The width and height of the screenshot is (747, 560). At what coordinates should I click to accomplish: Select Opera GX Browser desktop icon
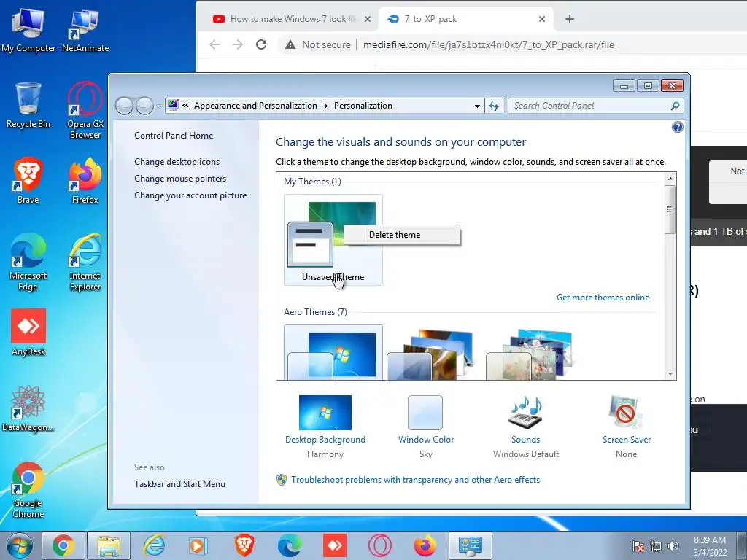[x=85, y=111]
